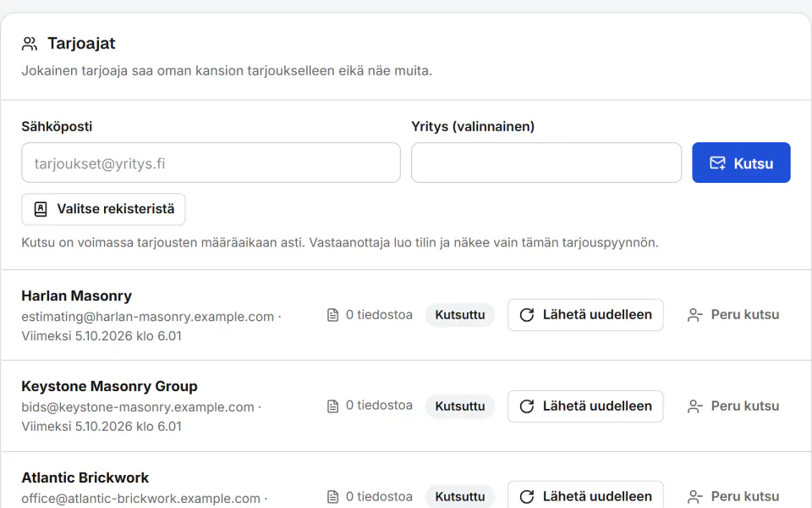Image resolution: width=812 pixels, height=508 pixels.
Task: Click remove-user icon in Harlan Masonry row
Action: 695,315
